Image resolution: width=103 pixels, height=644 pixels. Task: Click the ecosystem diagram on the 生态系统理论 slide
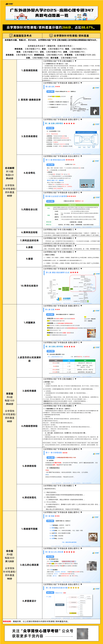coord(86,140)
